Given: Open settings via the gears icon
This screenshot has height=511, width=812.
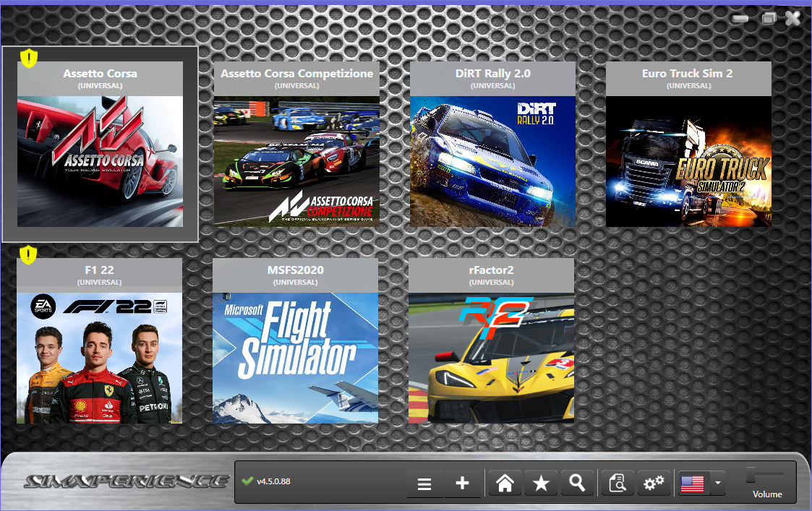Looking at the screenshot, I should pyautogui.click(x=654, y=484).
